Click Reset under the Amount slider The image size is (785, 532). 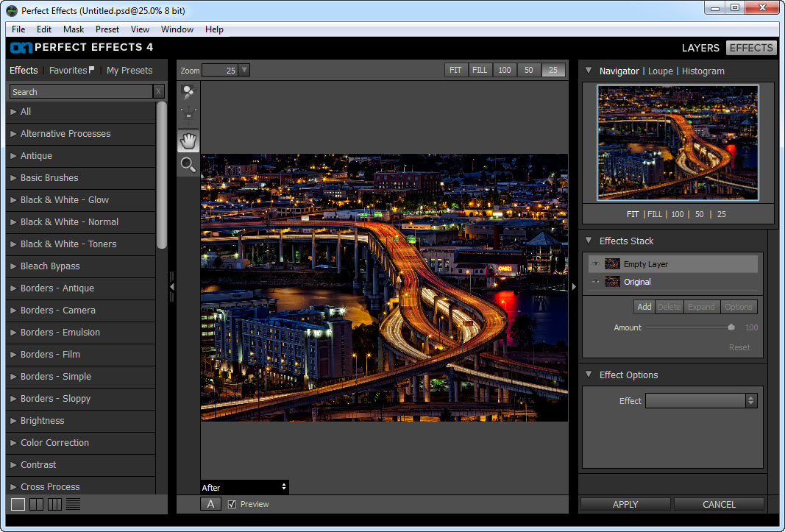point(739,347)
